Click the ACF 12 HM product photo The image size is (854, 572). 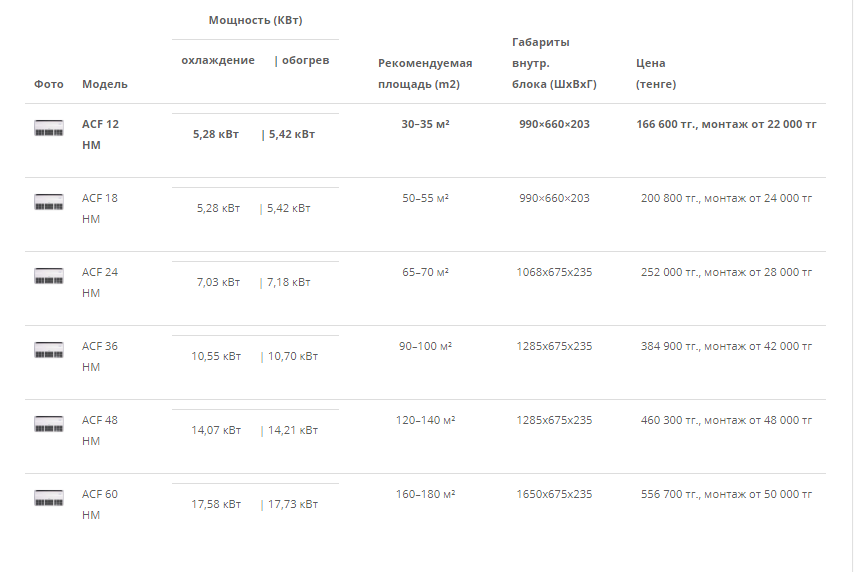(x=49, y=128)
